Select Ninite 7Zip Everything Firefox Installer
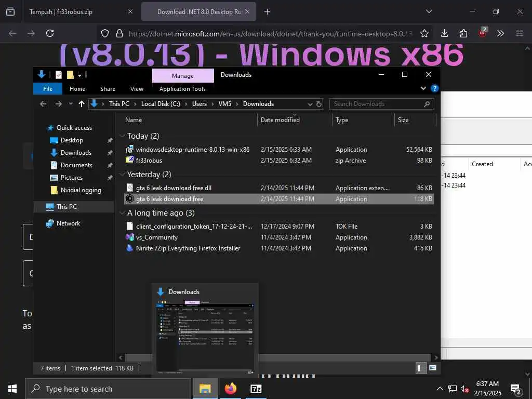The height and width of the screenshot is (399, 532). (x=279, y=248)
